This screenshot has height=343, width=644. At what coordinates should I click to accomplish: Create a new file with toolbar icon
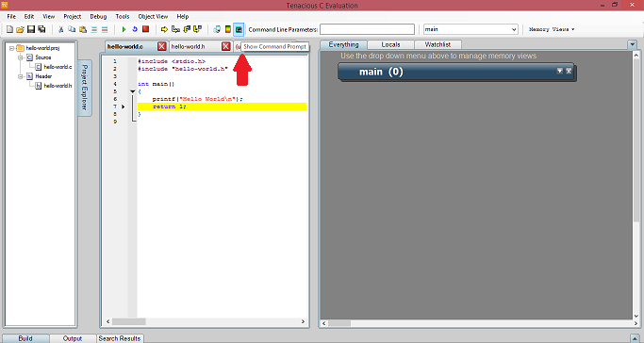(x=9, y=29)
